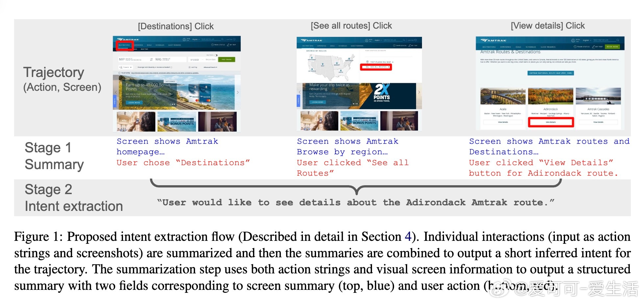Click the Add Trip plus icon
Image resolution: width=644 pixels, height=304 pixels.
click(x=189, y=67)
